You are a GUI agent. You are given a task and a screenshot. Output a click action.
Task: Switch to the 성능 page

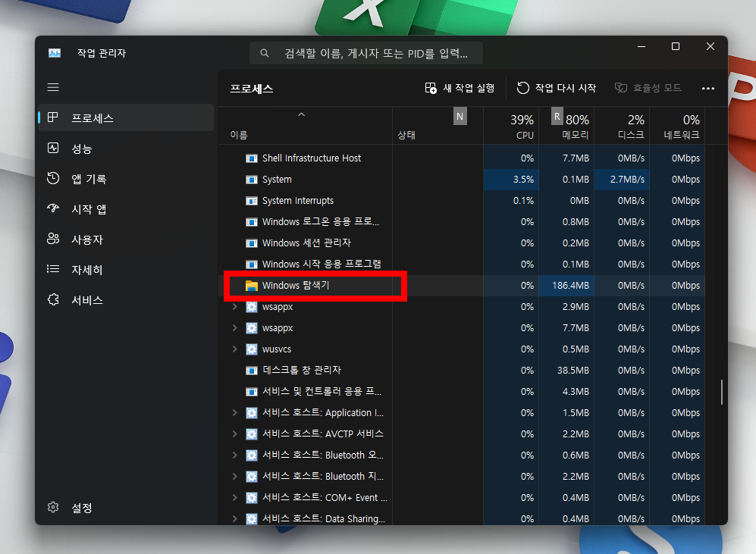tap(126, 149)
